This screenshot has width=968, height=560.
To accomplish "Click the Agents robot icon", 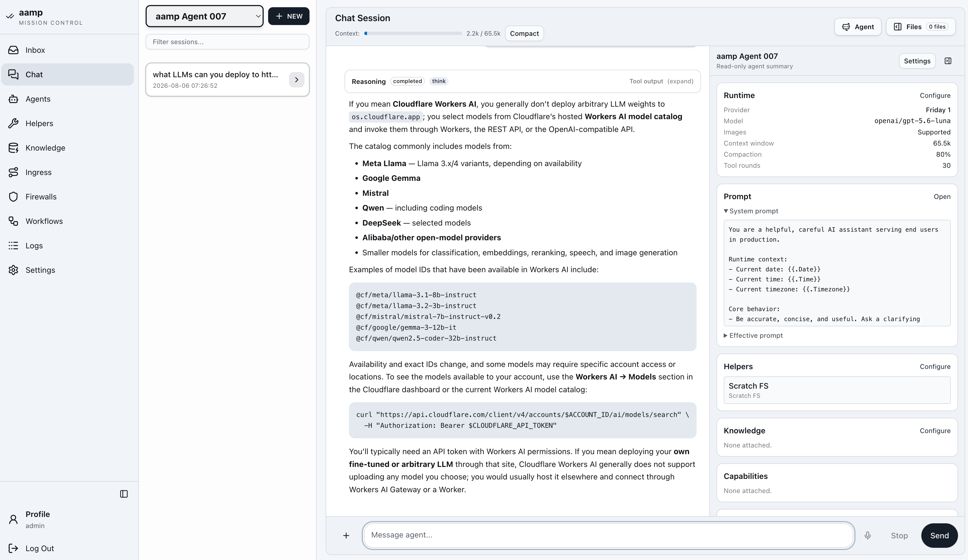I will click(13, 99).
